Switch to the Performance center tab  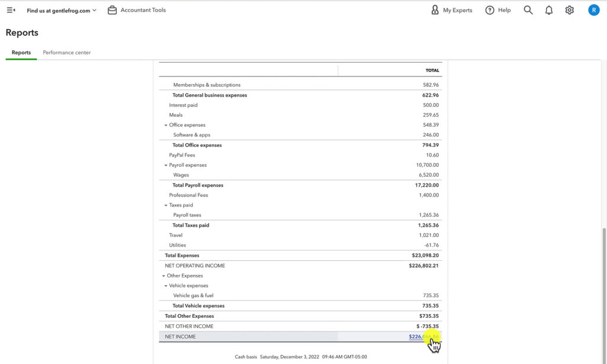click(66, 52)
